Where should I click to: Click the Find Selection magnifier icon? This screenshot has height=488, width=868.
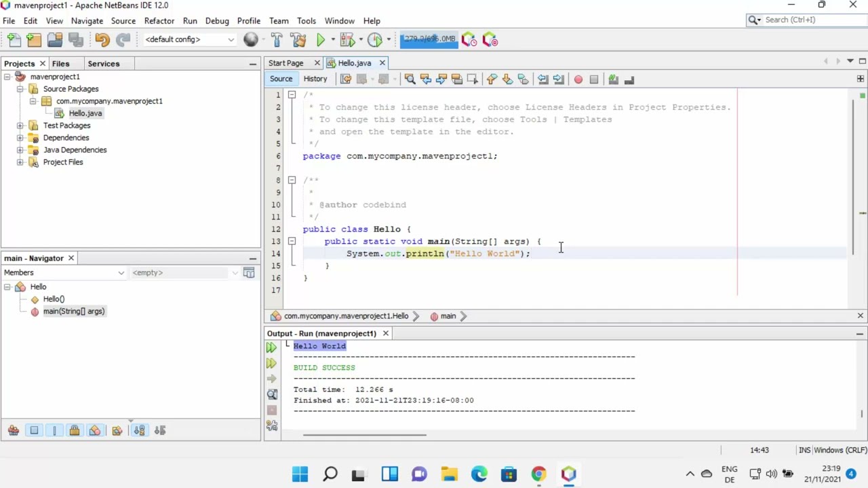(410, 79)
